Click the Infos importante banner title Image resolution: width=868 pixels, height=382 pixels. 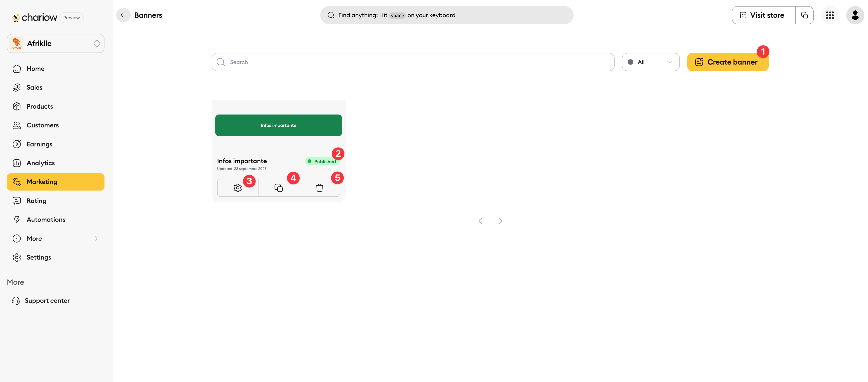[242, 161]
